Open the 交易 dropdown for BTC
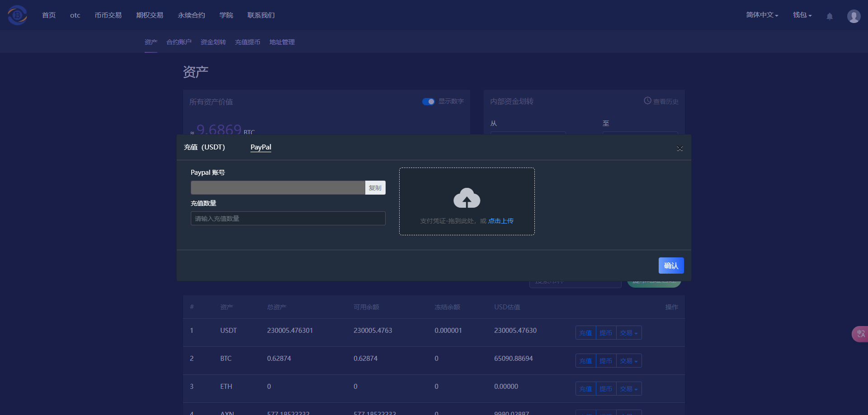Viewport: 868px width, 415px height. click(628, 361)
